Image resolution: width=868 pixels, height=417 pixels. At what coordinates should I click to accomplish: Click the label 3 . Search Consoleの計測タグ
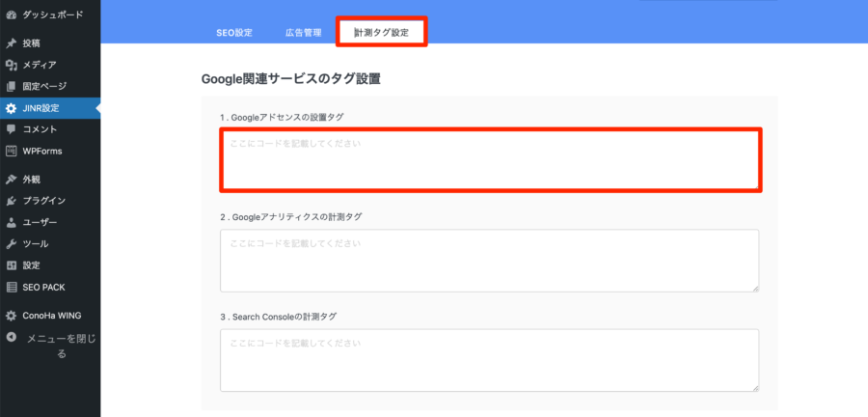click(x=278, y=317)
